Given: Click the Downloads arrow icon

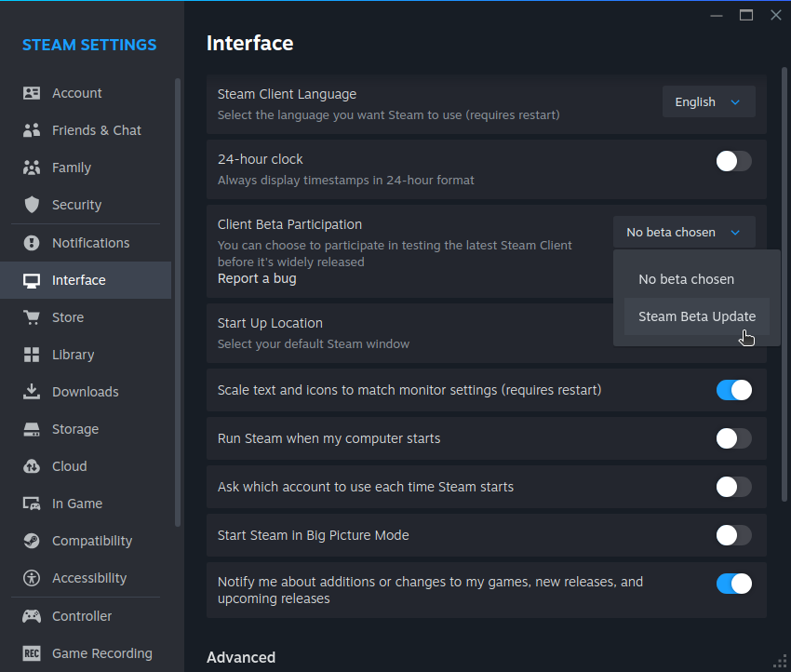Looking at the screenshot, I should pyautogui.click(x=32, y=392).
